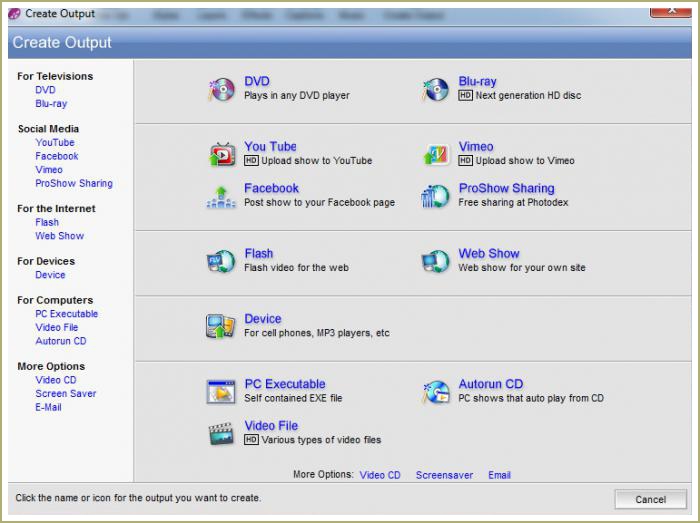700x523 pixels.
Task: Select PC Executable in the left sidebar
Action: 67,313
